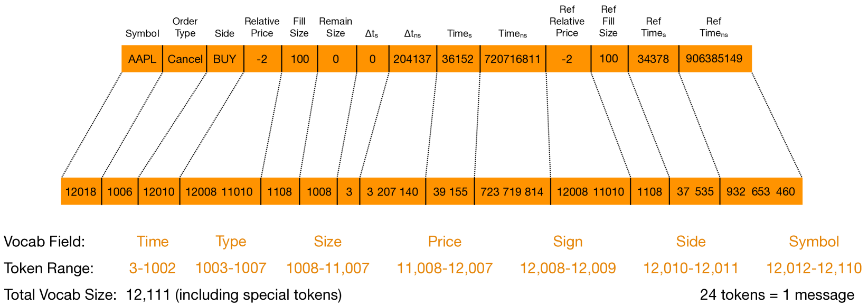Select the Cancel order type cell

pos(185,59)
